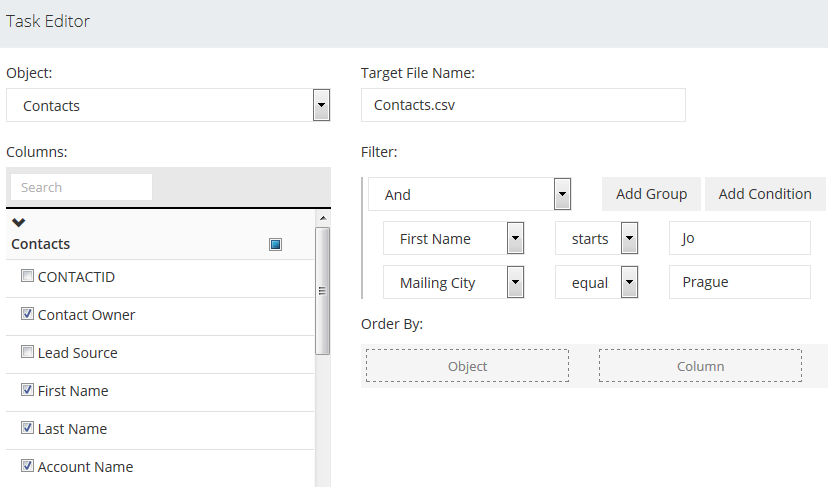Image resolution: width=828 pixels, height=487 pixels.
Task: Uncheck the Contact Owner column
Action: click(27, 315)
